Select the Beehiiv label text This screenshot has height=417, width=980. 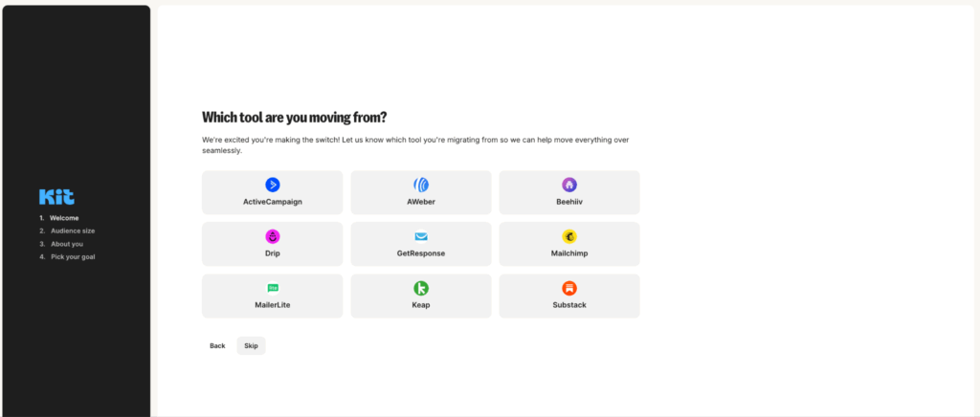[569, 202]
